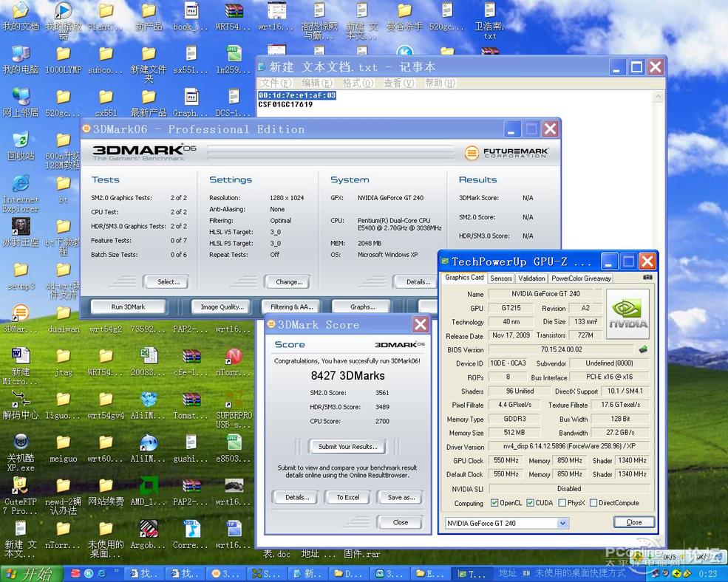
Task: Click the GPU-Z screenshot camera icon
Action: coord(647,277)
